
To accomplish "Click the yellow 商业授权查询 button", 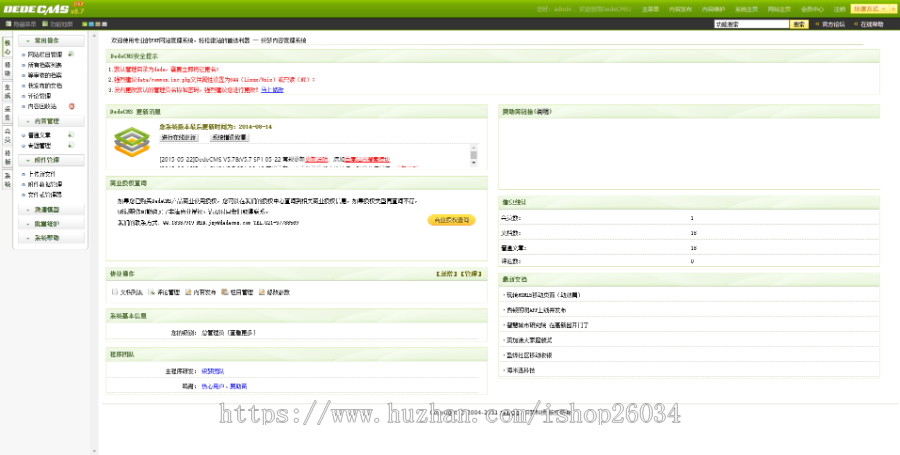I will pyautogui.click(x=450, y=220).
